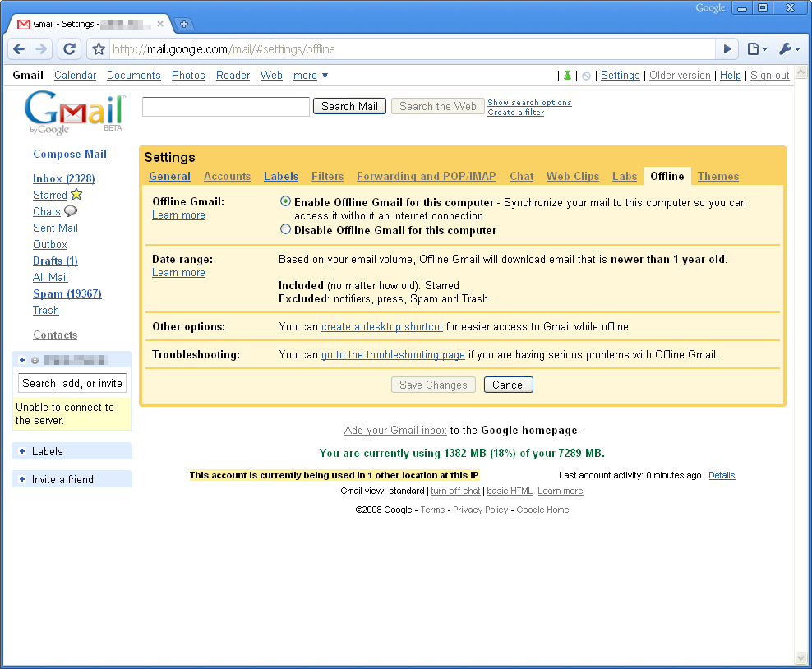Open the Forwarding and POP/IMAP tab
Viewport: 812px width, 669px height.
tap(427, 176)
